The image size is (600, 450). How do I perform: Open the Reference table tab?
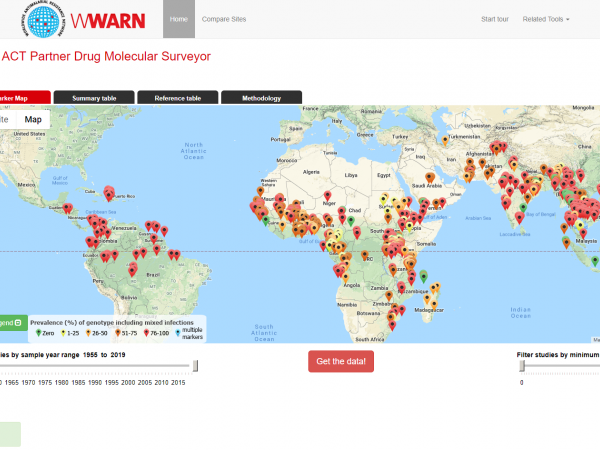(176, 98)
